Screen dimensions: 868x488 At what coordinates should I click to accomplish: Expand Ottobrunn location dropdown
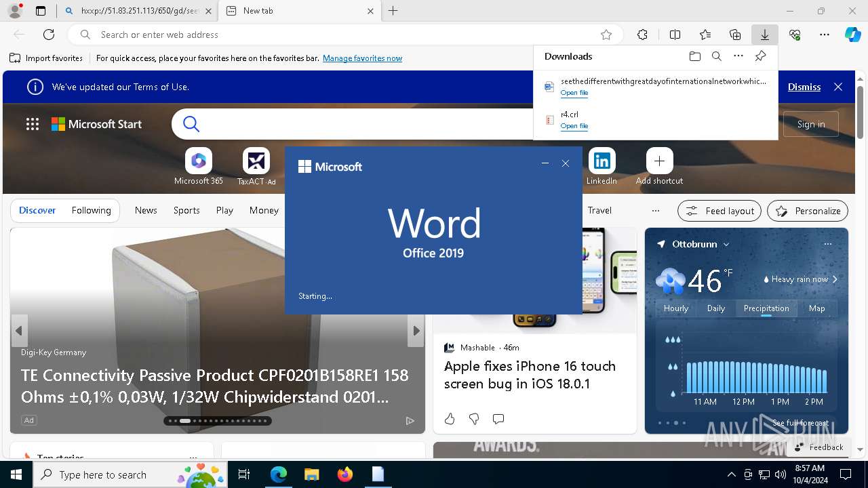click(x=726, y=245)
